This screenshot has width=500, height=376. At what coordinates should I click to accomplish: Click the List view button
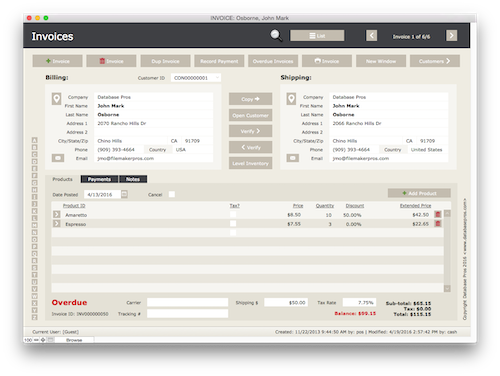[x=317, y=36]
